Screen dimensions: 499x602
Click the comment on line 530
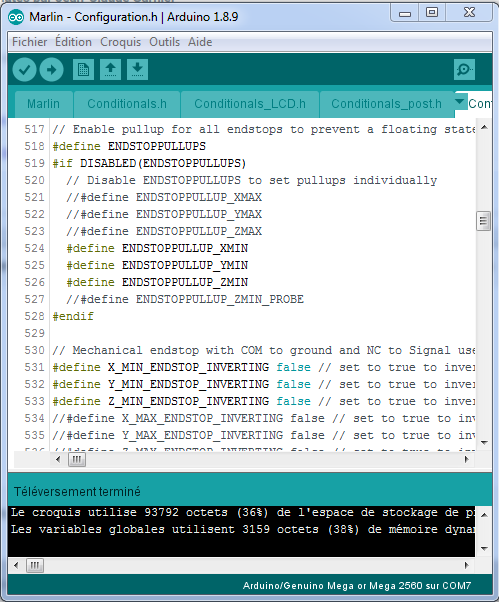(264, 351)
